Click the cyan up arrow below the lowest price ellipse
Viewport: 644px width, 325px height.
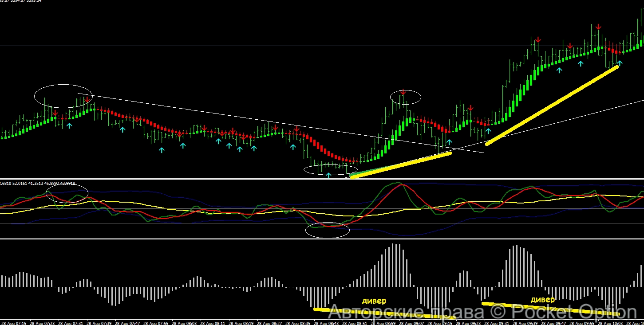[328, 176]
